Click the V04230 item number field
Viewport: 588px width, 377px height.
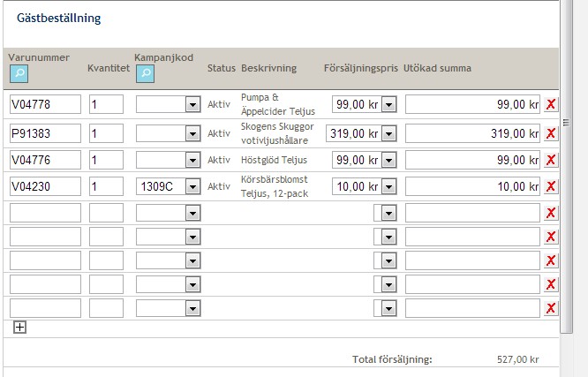coord(45,186)
